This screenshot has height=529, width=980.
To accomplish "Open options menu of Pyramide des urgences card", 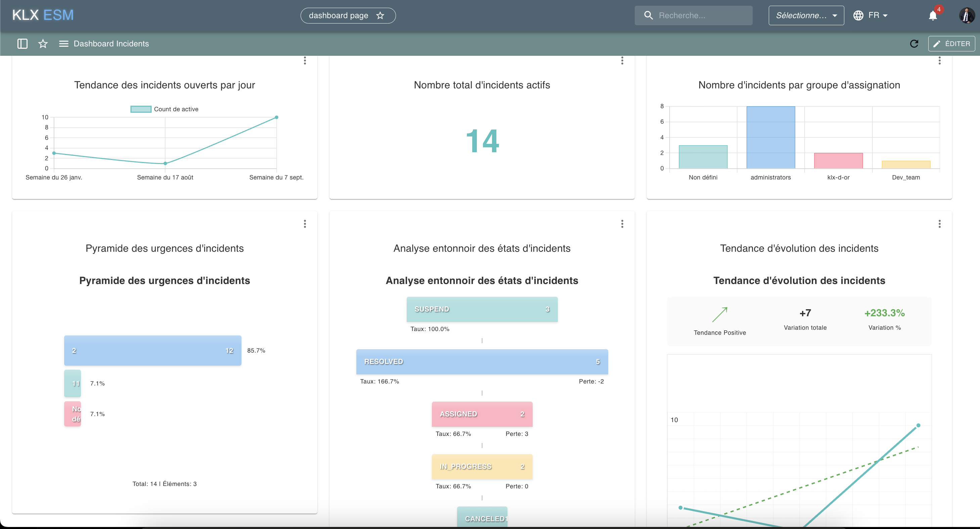I will (x=305, y=224).
